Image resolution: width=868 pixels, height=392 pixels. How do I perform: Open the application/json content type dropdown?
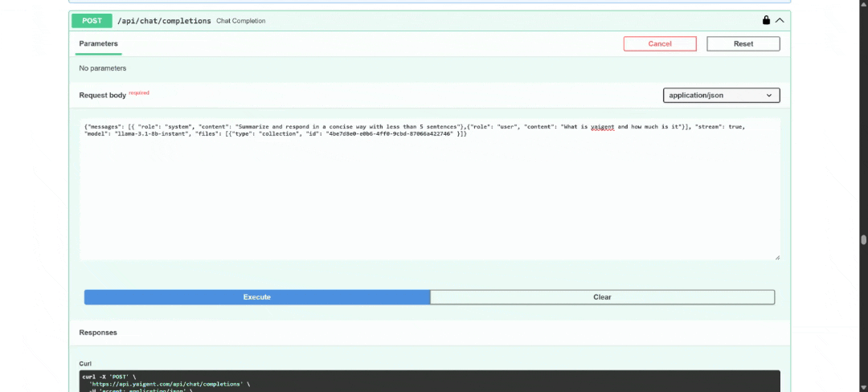click(x=721, y=96)
